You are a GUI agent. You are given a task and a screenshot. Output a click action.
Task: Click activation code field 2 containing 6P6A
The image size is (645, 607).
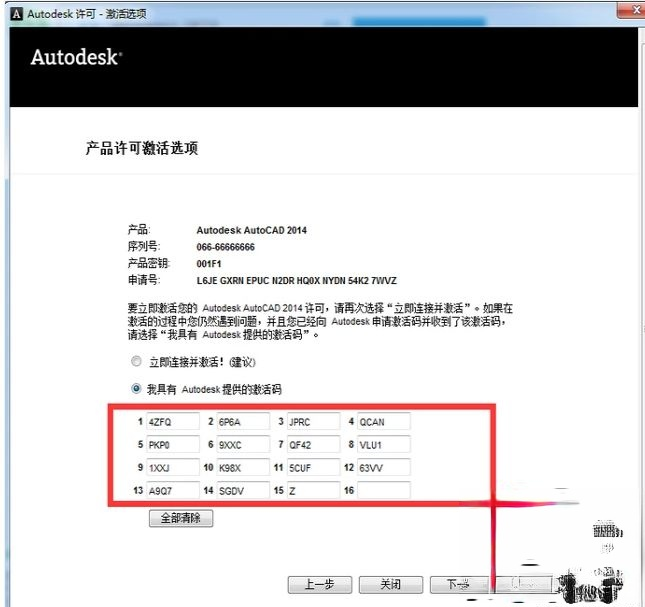coord(243,422)
